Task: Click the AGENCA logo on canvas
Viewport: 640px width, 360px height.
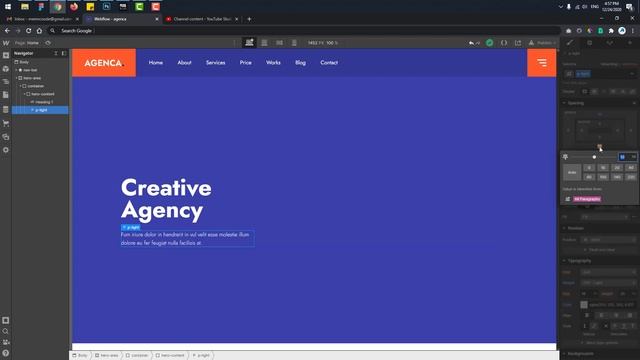Action: pyautogui.click(x=104, y=63)
